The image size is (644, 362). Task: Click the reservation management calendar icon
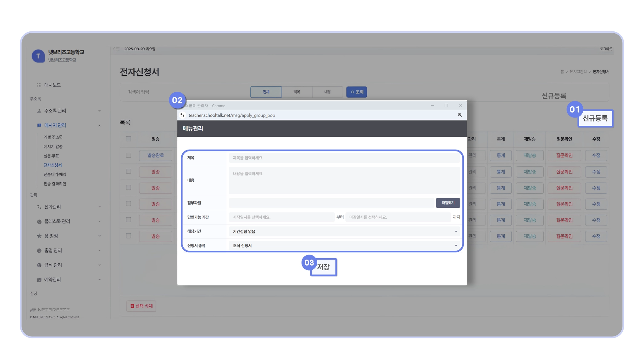coord(39,280)
